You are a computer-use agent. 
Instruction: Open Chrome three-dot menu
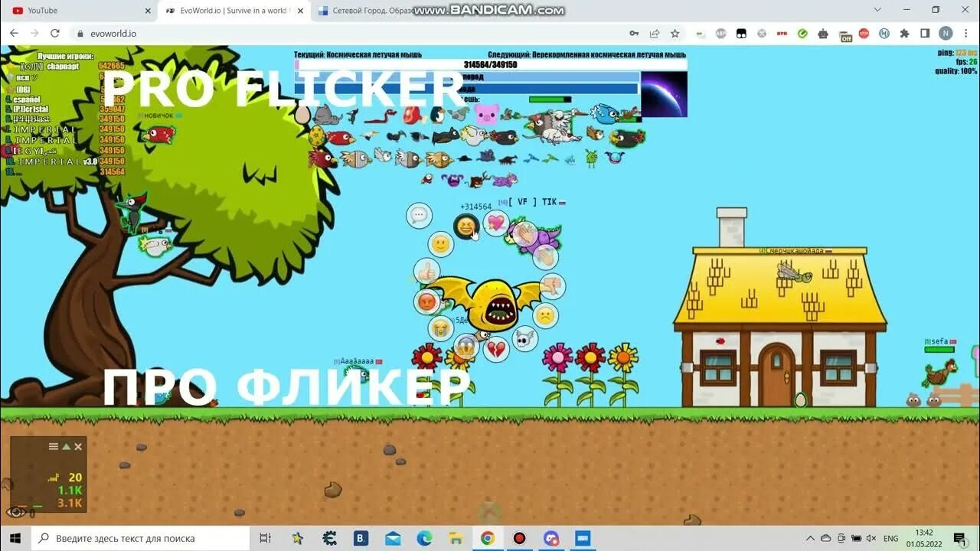(966, 33)
